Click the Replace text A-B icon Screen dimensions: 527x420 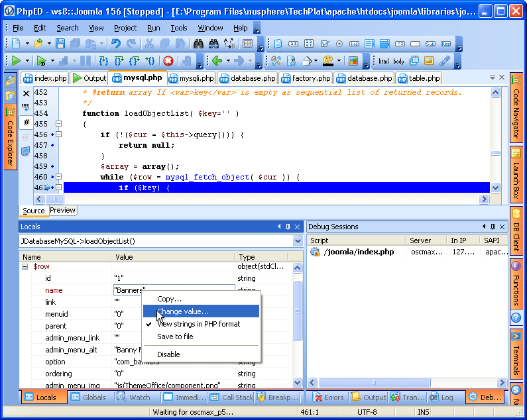pyautogui.click(x=229, y=44)
